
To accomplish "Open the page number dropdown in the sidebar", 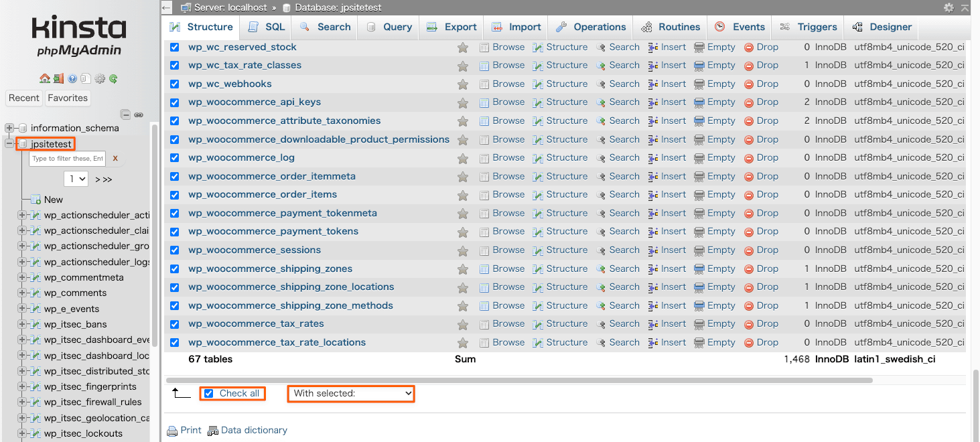I will (76, 179).
